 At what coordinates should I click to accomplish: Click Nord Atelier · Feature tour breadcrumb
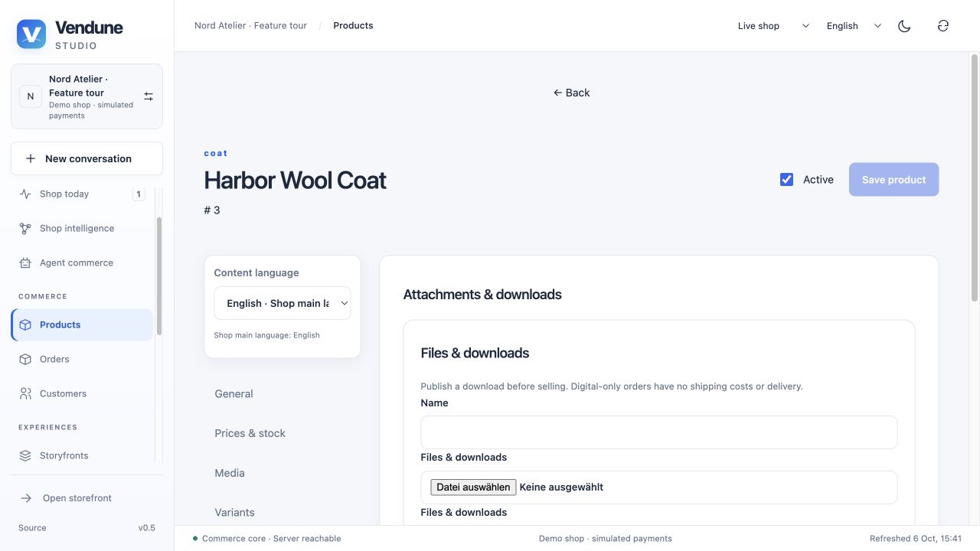[250, 25]
